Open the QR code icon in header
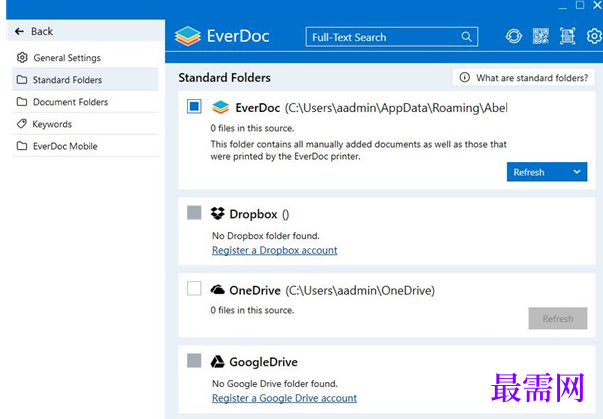This screenshot has height=419, width=603. point(541,37)
